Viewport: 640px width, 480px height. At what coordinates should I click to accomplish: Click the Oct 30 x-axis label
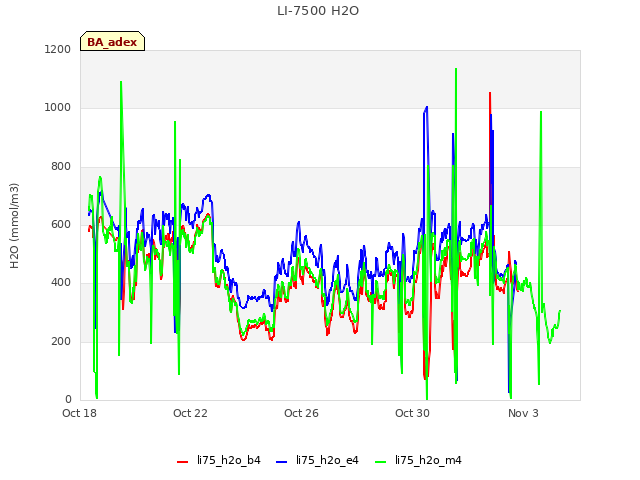[x=412, y=413]
